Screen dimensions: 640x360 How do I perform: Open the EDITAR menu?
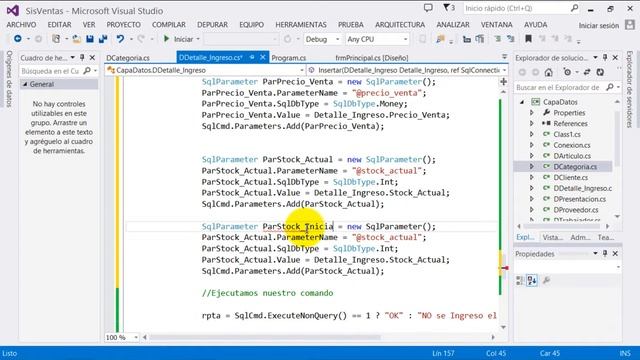point(59,25)
